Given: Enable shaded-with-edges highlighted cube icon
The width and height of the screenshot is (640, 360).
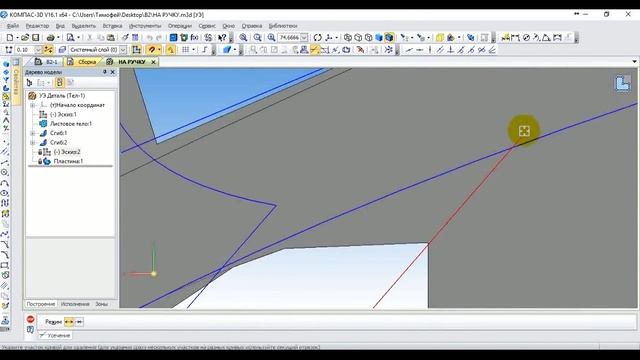Looking at the screenshot, I should [x=389, y=38].
